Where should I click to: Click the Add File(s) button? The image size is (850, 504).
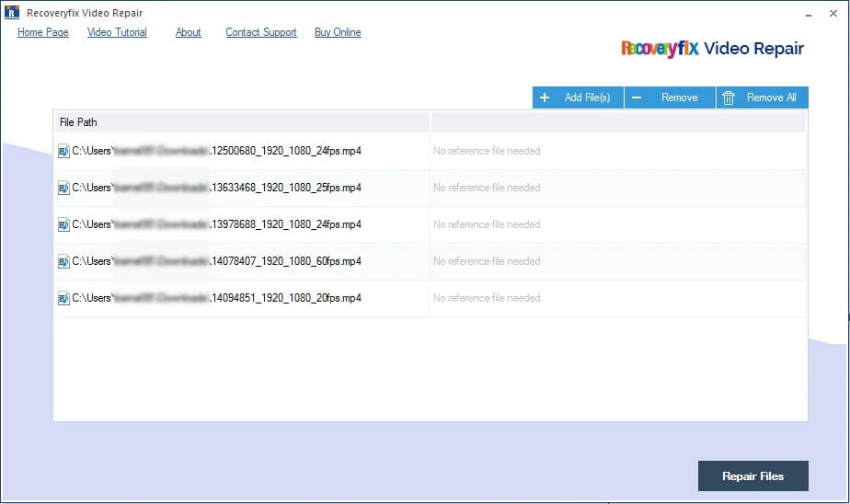[x=578, y=97]
